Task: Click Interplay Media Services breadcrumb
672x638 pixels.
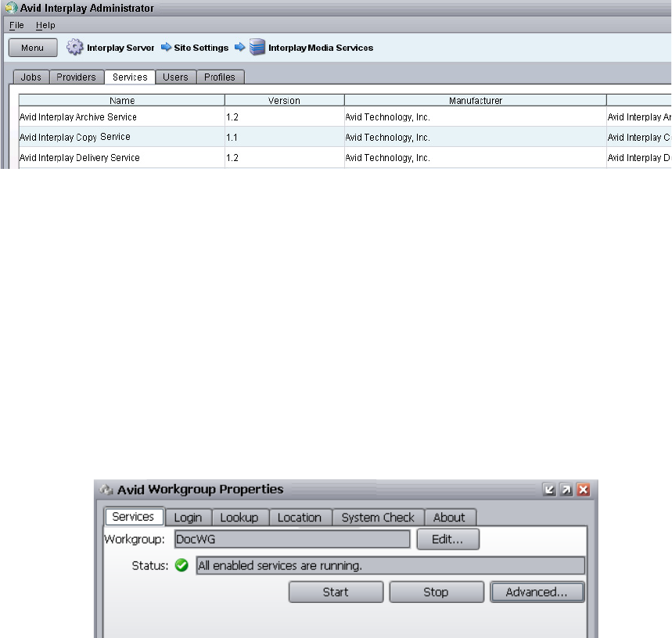Action: [321, 48]
